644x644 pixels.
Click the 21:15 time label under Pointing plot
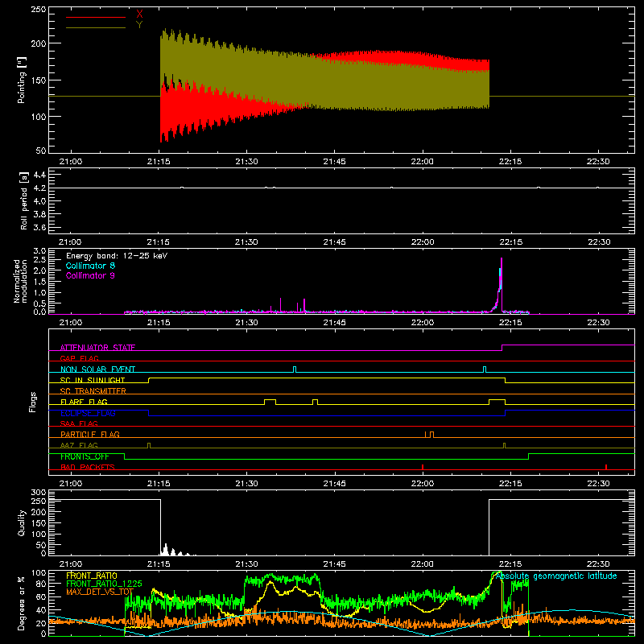(159, 162)
